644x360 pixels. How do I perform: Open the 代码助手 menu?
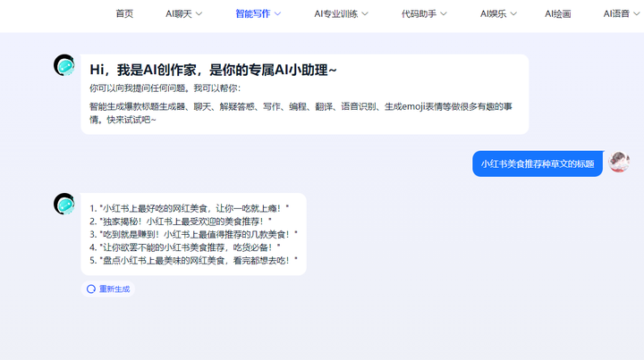(x=424, y=14)
